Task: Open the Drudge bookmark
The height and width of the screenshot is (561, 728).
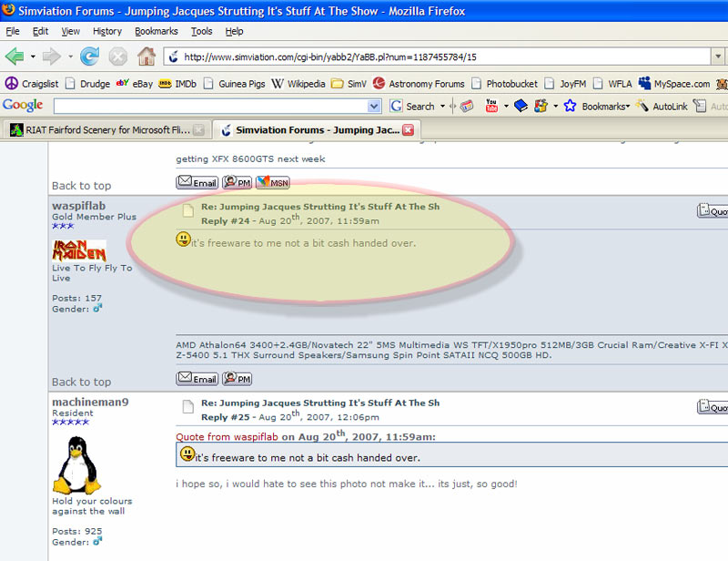Action: [x=87, y=84]
